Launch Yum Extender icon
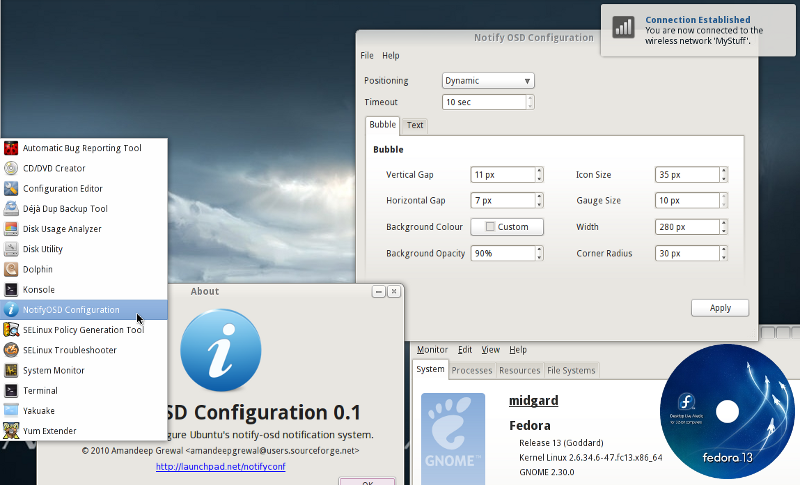The height and width of the screenshot is (485, 800). tap(11, 431)
